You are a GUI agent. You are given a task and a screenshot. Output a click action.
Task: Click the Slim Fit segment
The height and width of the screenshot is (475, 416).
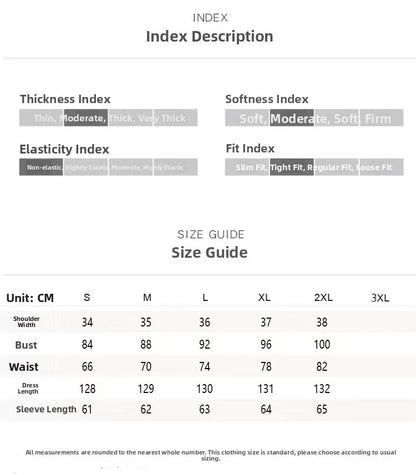(247, 167)
